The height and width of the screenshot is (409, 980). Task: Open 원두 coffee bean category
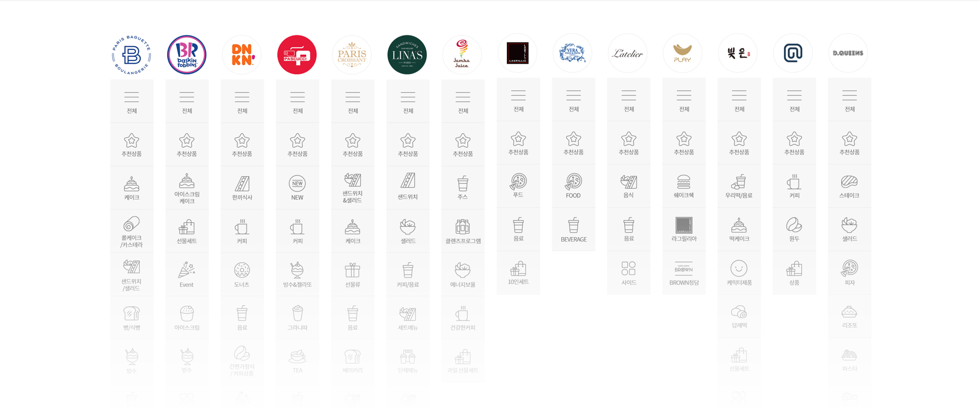tap(794, 230)
